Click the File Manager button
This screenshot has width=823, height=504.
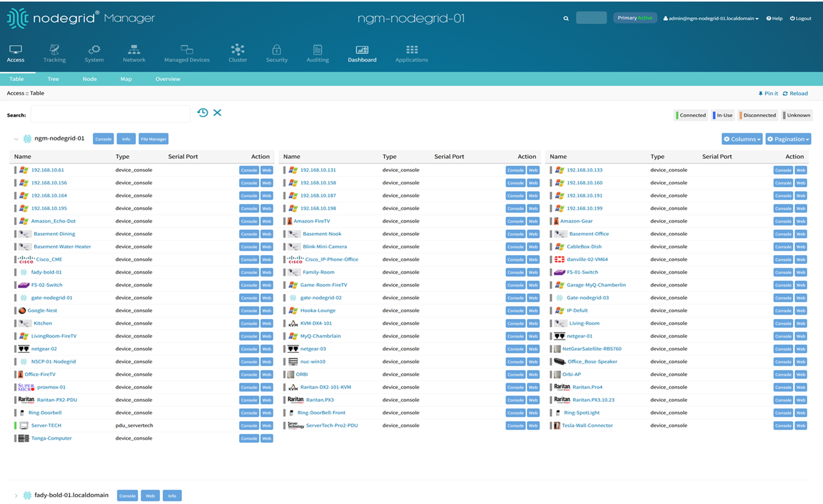pyautogui.click(x=153, y=139)
